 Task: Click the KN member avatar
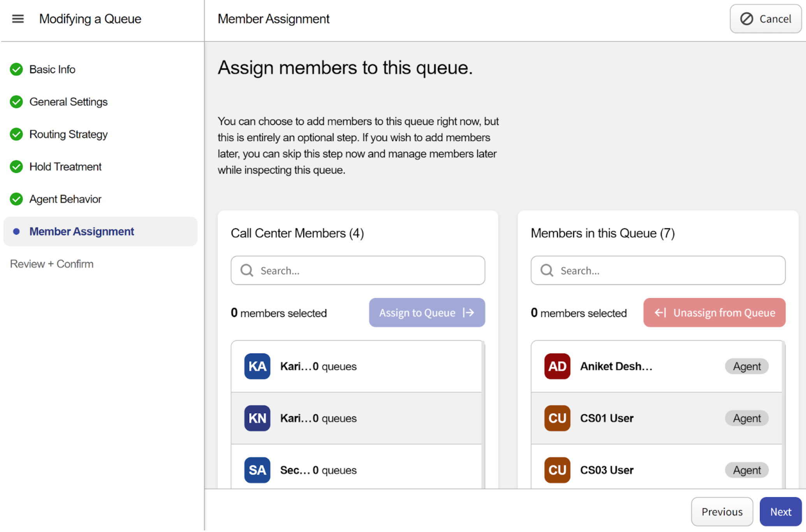coord(257,418)
